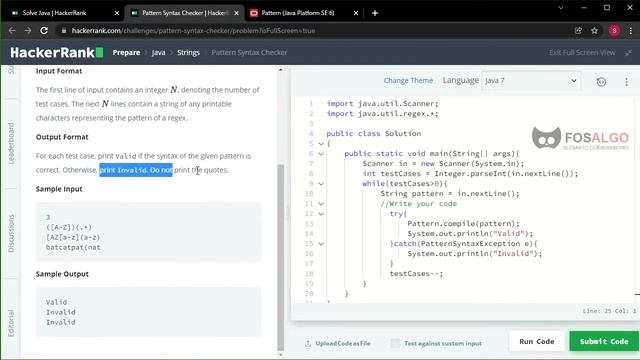Collapse the while loop fold at line 9
Screen dimensions: 640x360
321,184
